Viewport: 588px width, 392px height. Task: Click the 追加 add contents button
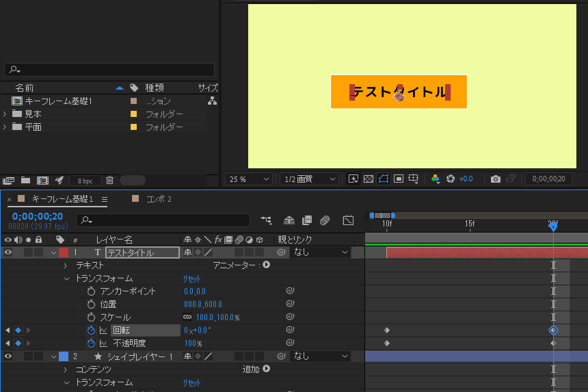click(x=266, y=369)
